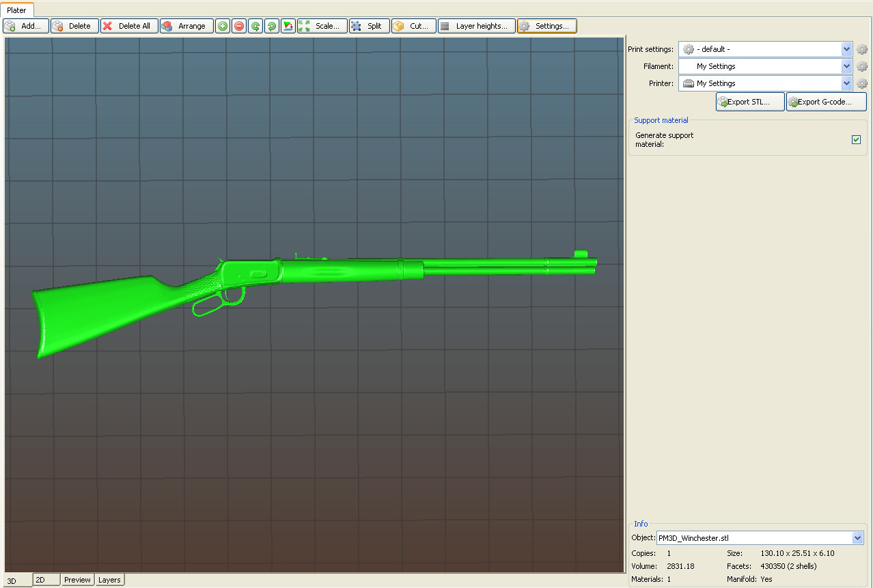Edit Printer settings via gear icon
The height and width of the screenshot is (588, 873).
[x=862, y=83]
